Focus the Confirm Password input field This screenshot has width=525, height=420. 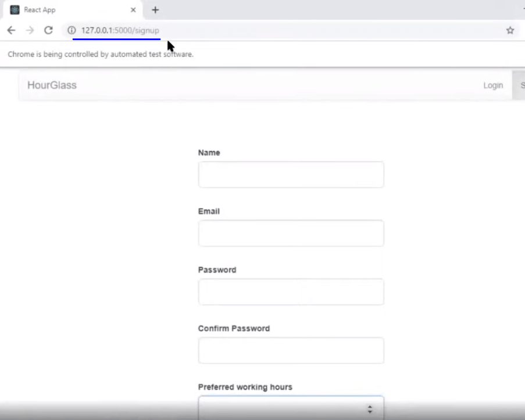click(291, 350)
